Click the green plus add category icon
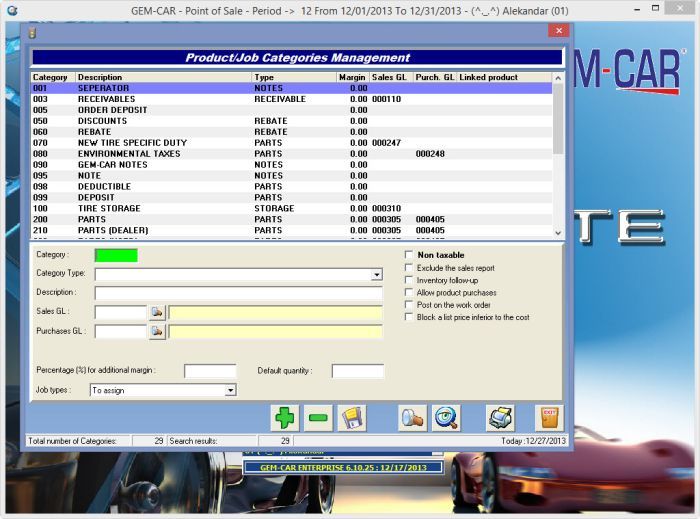 284,418
